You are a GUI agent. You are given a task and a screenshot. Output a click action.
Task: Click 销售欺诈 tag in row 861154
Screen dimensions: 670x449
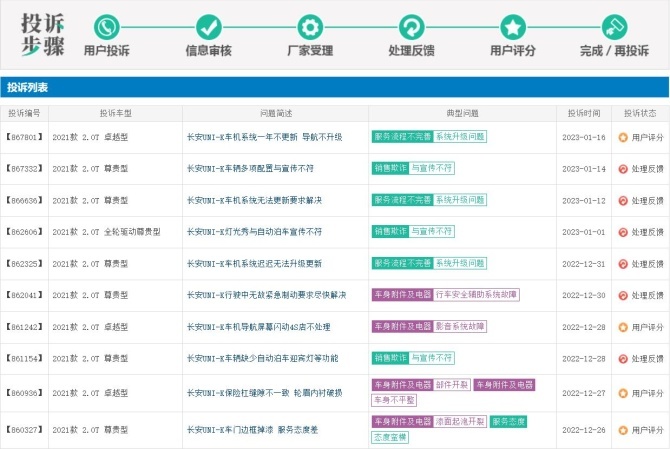click(x=391, y=358)
